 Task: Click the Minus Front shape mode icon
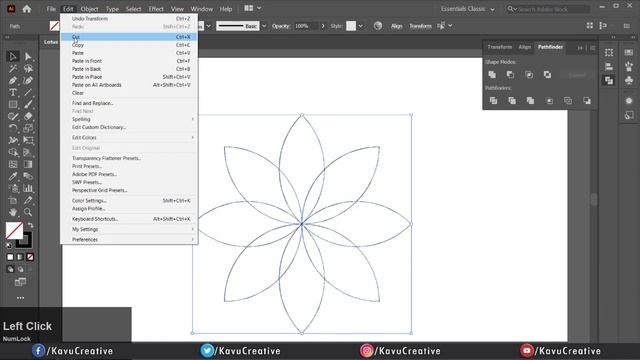click(x=510, y=75)
